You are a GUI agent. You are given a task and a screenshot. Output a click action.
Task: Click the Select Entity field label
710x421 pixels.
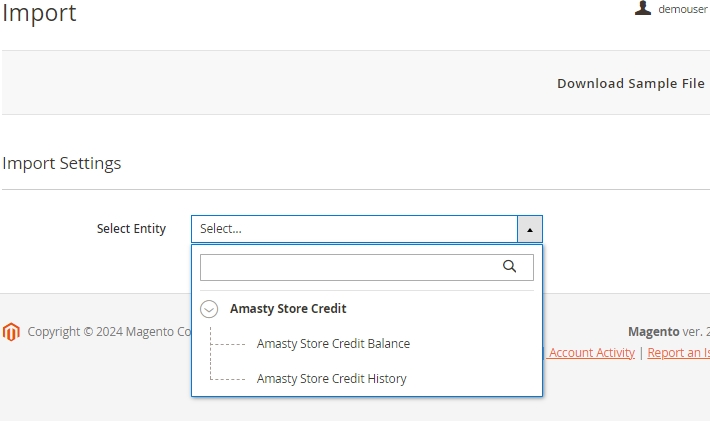[131, 229]
